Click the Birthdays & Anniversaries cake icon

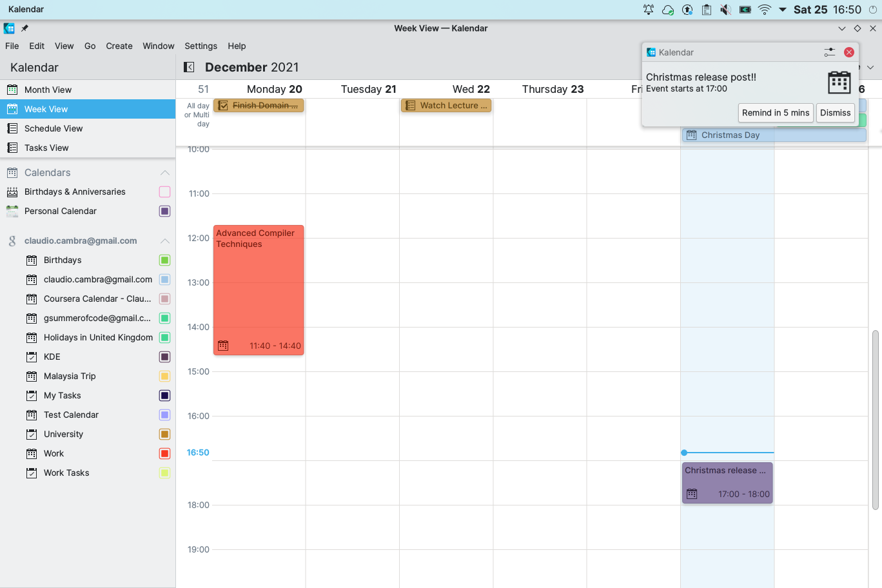tap(12, 191)
